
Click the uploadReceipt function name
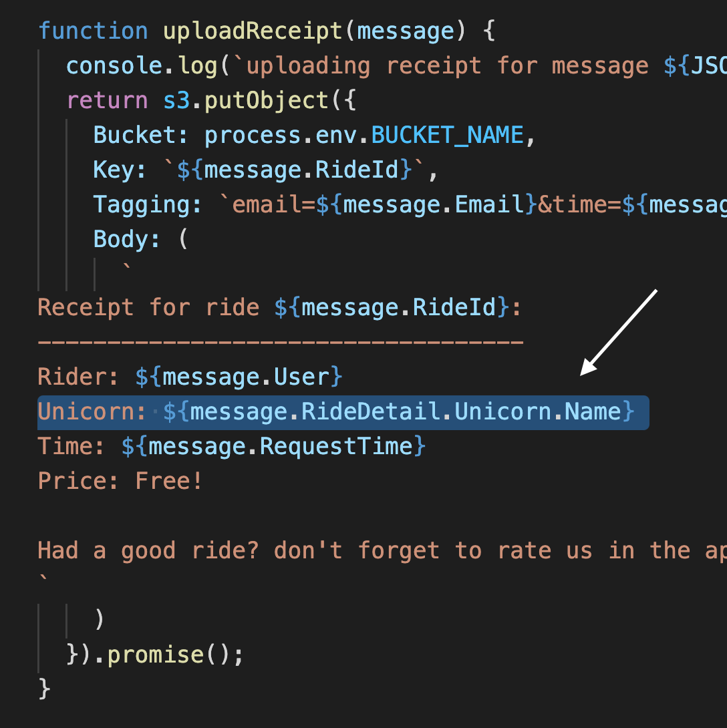[x=252, y=31]
